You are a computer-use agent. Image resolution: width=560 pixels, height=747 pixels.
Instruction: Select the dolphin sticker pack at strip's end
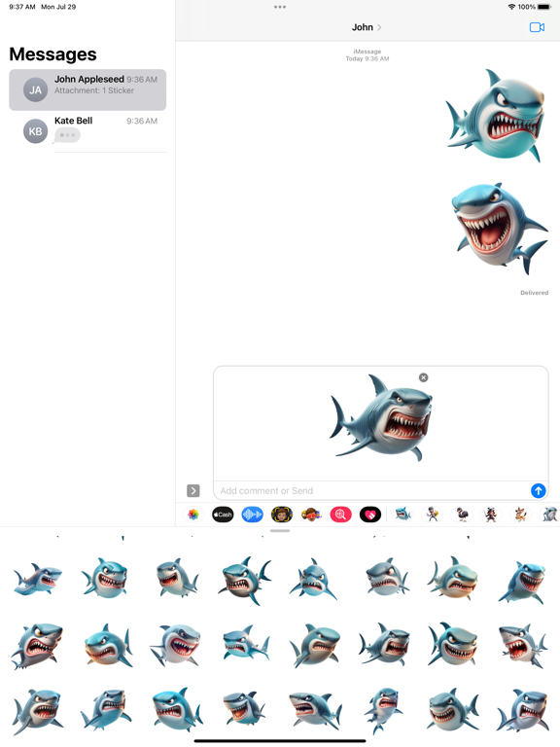click(550, 515)
